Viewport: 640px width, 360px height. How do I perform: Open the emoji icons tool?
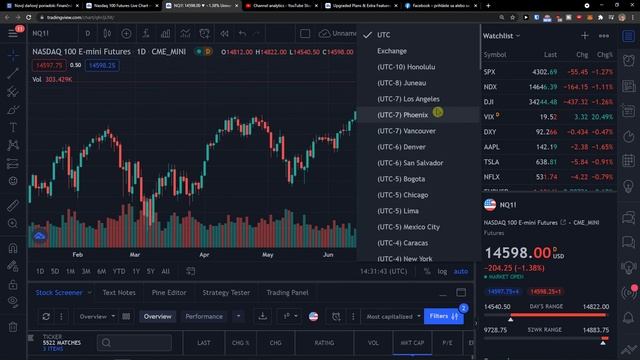tap(13, 181)
